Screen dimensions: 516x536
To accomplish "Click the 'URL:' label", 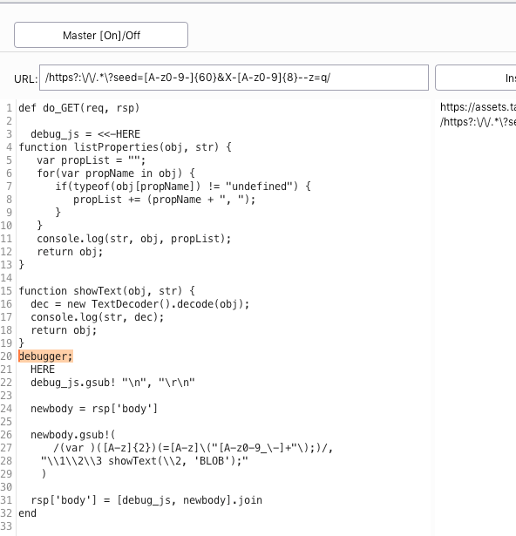I will (x=26, y=79).
